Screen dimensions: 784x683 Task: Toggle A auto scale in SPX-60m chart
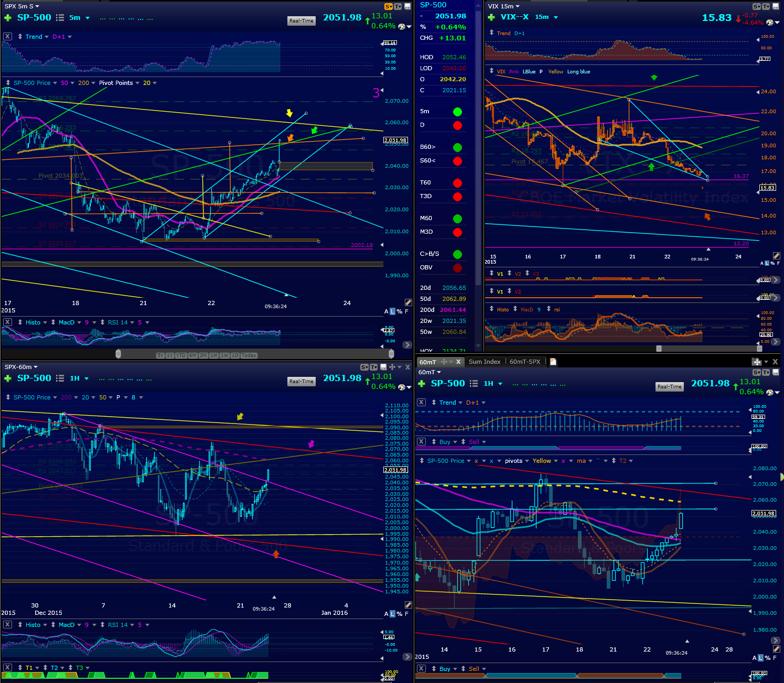click(386, 614)
